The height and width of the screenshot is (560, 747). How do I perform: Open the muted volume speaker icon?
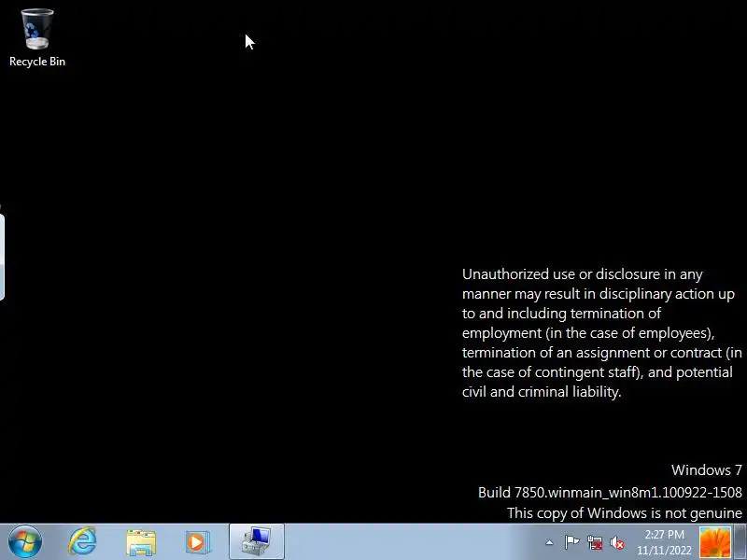617,542
